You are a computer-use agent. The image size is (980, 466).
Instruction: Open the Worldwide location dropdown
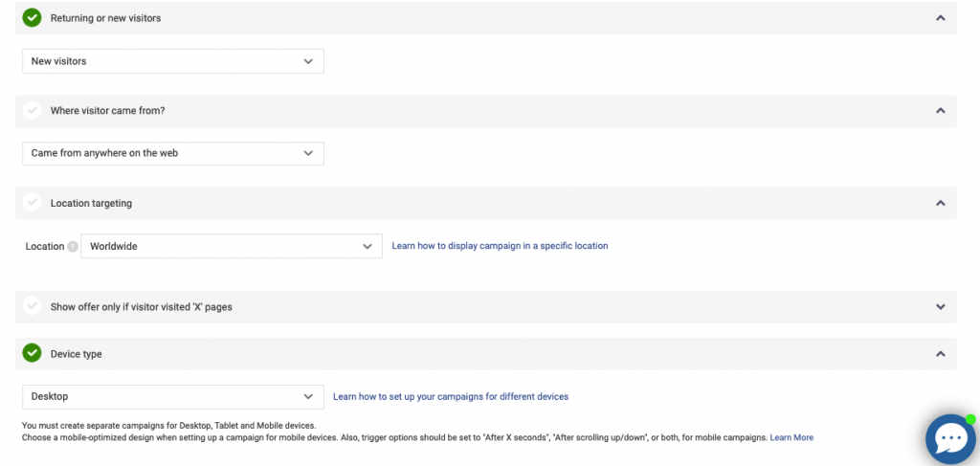pos(232,246)
